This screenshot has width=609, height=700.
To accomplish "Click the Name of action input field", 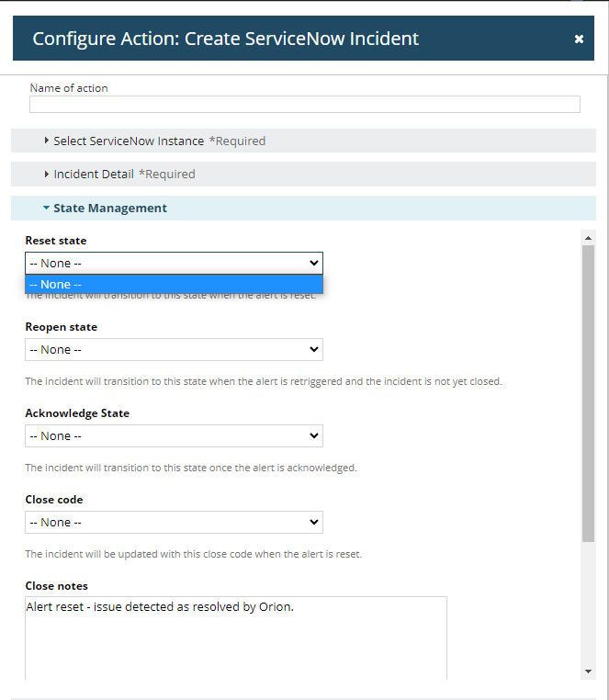I will pos(305,104).
